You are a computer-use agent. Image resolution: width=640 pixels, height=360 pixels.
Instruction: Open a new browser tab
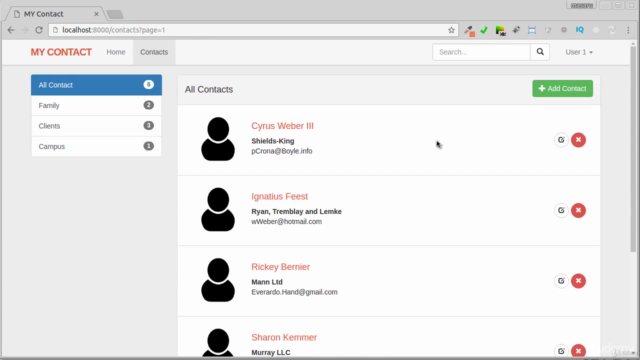click(x=115, y=15)
